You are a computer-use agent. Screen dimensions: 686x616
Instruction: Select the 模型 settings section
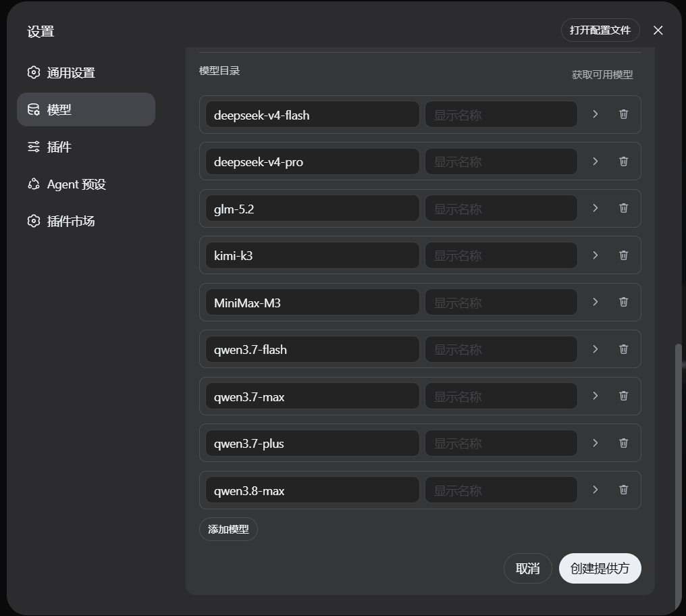pos(86,109)
